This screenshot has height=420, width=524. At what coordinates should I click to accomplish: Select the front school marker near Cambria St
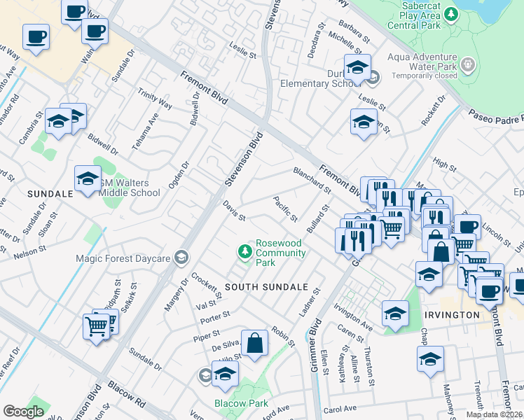[58, 122]
